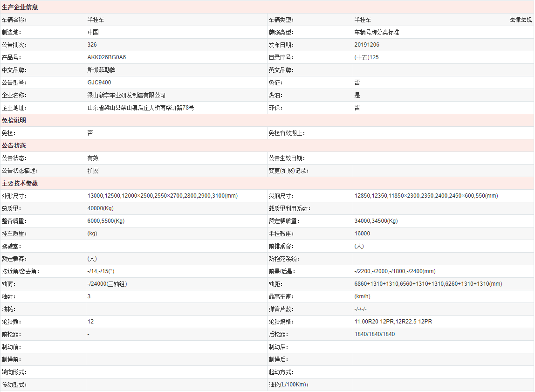Click the 免检说明 section header

[14, 120]
